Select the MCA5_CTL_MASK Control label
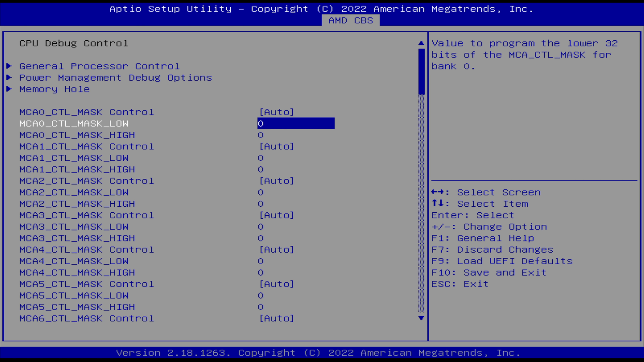The height and width of the screenshot is (362, 644). [x=87, y=284]
